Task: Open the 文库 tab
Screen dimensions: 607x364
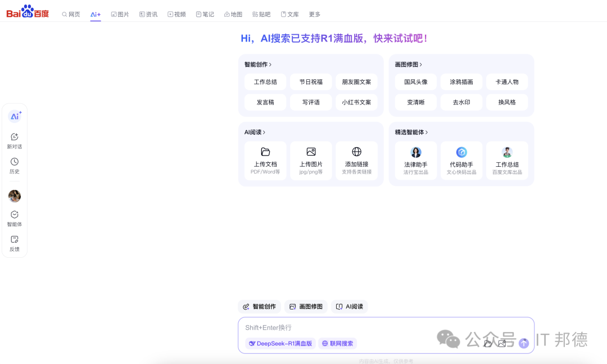Action: [x=289, y=14]
